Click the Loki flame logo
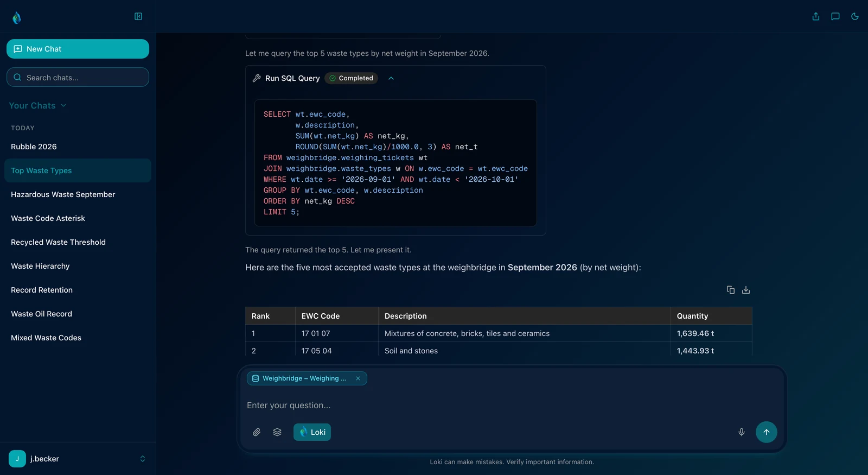 point(17,17)
